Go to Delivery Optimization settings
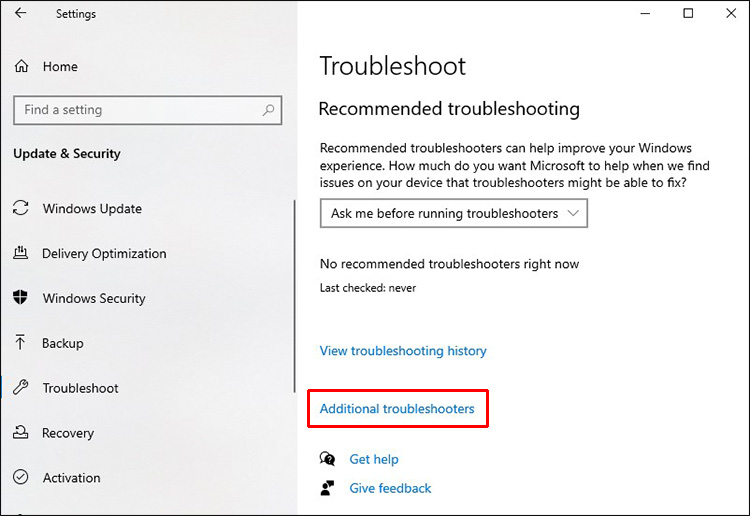Screen dimensions: 750x516 (x=104, y=254)
